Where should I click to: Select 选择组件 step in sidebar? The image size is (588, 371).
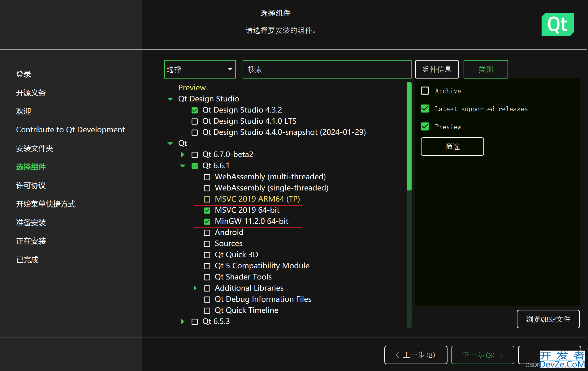[x=31, y=167]
